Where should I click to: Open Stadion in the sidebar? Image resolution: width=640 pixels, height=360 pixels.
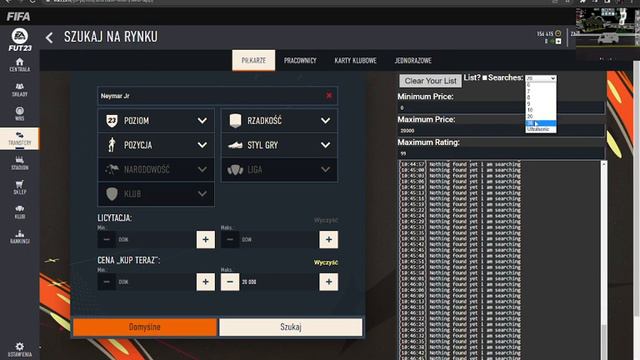20,163
